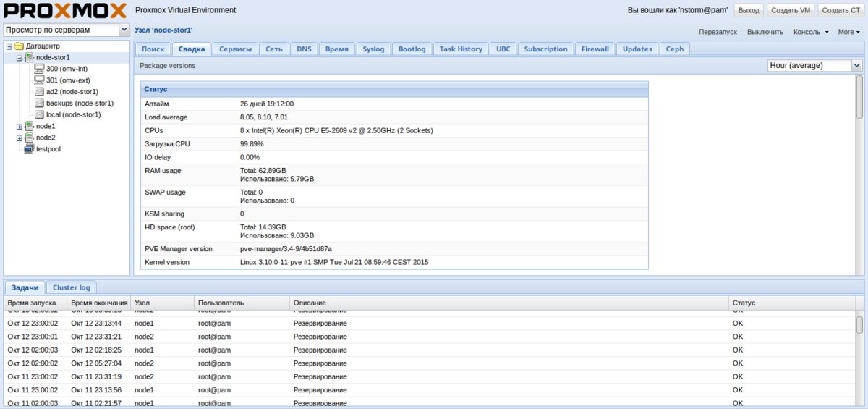Click the monitor icon for VM 300 (omv-int)
868x409 pixels.
pyautogui.click(x=39, y=69)
